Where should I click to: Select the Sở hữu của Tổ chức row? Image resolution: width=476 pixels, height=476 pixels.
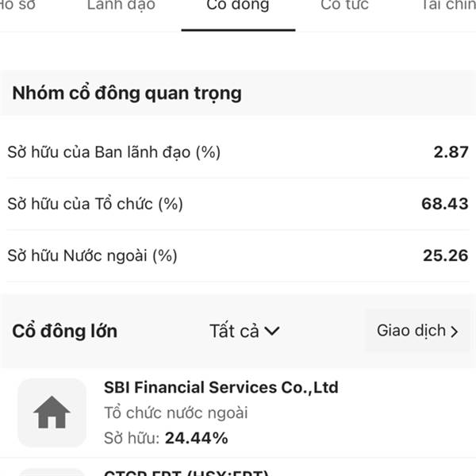[238, 204]
